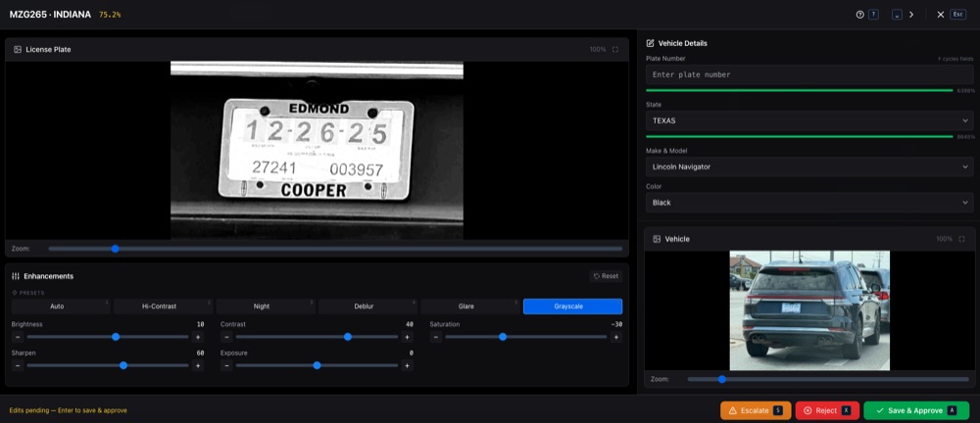Click the Escalate button
This screenshot has height=423, width=980.
(755, 410)
